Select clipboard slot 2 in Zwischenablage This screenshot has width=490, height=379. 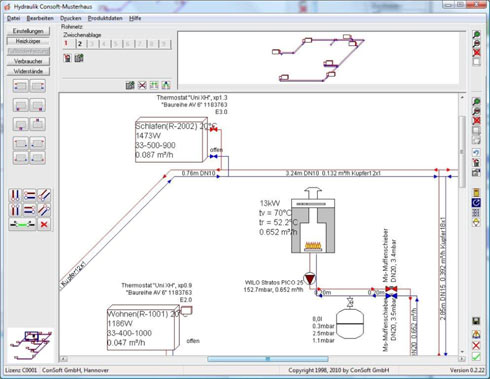tap(80, 44)
